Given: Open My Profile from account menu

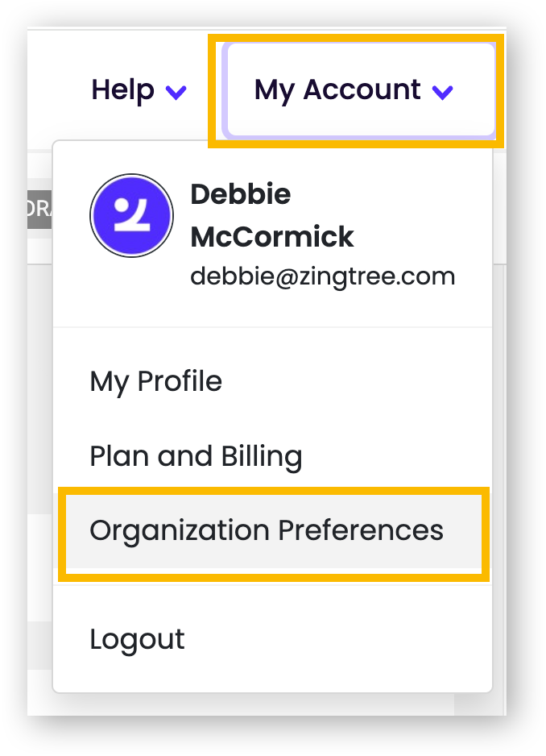Looking at the screenshot, I should (x=155, y=381).
